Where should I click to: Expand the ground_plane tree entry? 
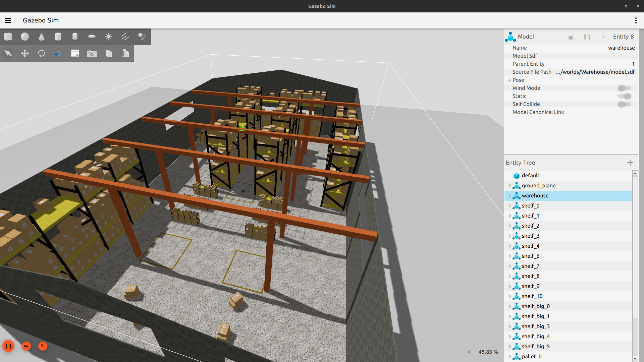[509, 186]
